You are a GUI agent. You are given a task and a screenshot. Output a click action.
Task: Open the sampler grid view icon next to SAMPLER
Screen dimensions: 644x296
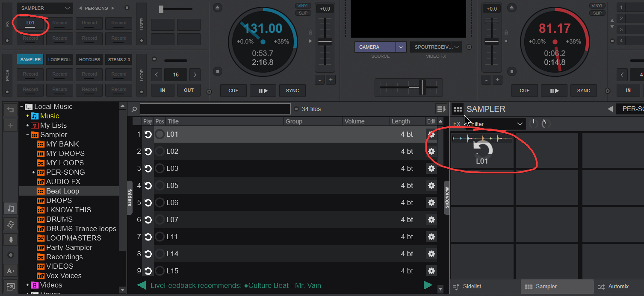458,109
